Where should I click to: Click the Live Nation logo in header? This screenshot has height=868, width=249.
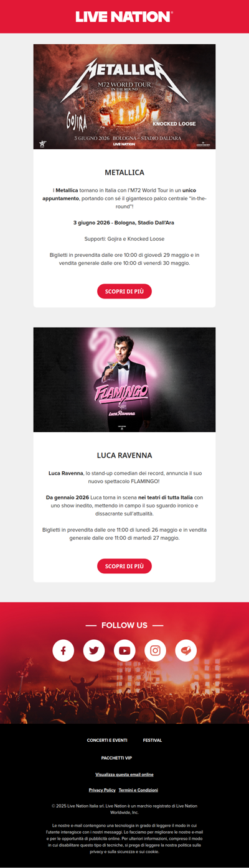(125, 17)
